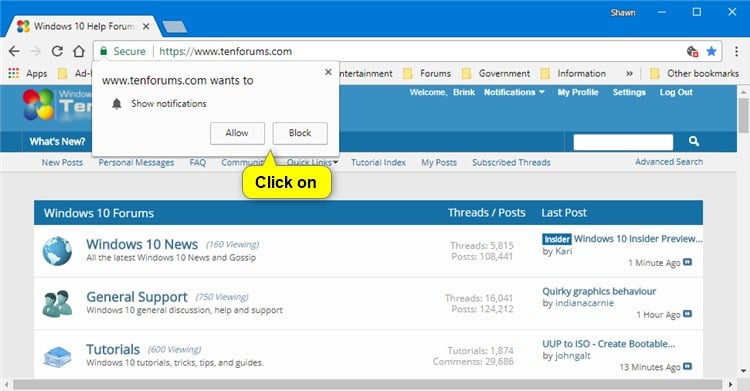Open the Windows 10 News forum
Viewport: 750px width, 391px height.
point(142,244)
